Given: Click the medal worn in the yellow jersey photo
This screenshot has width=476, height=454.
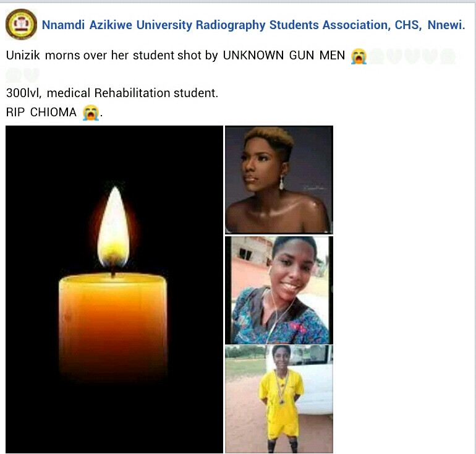Looking at the screenshot, I should click(282, 401).
